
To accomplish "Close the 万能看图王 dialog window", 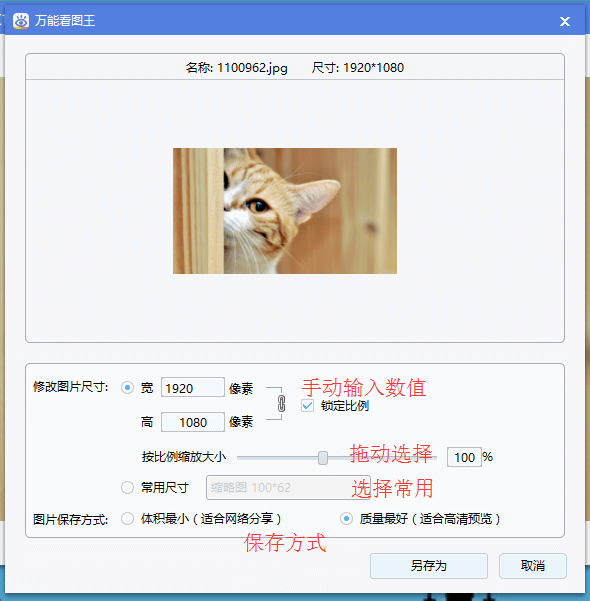I will (x=565, y=21).
